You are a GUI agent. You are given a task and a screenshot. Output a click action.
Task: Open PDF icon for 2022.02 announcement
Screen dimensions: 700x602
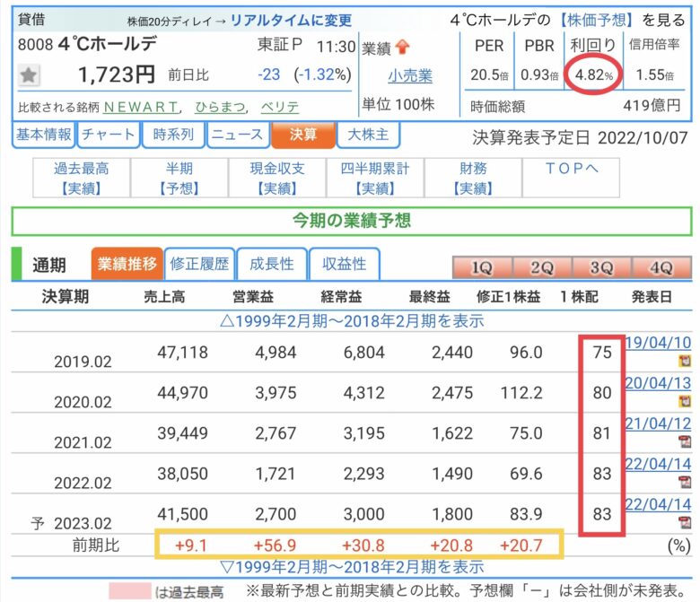[685, 482]
